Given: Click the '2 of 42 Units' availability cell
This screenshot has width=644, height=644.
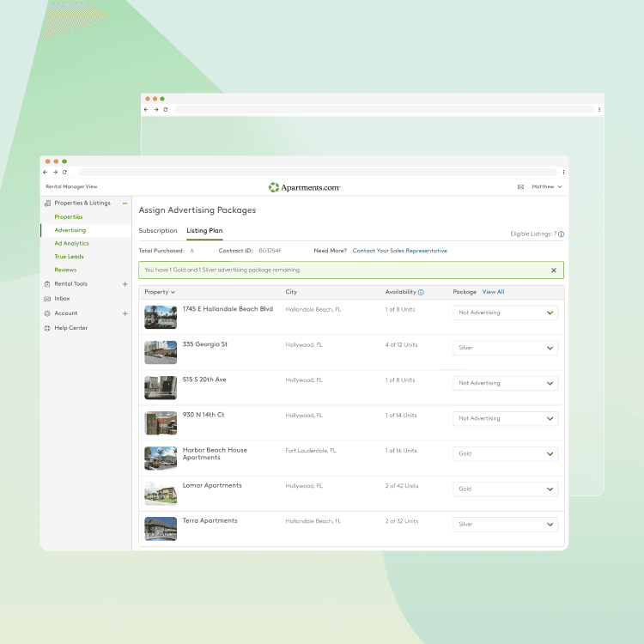Looking at the screenshot, I should (x=402, y=486).
